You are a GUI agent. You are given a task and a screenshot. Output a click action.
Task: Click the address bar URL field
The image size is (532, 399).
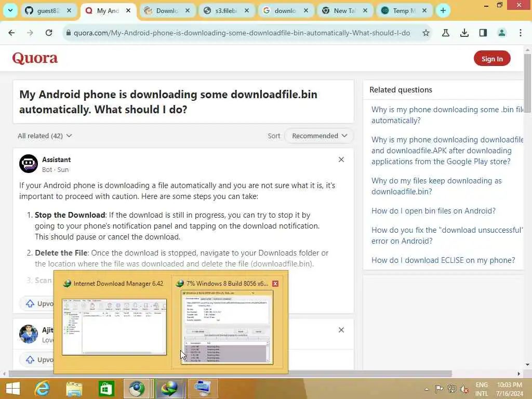242,33
